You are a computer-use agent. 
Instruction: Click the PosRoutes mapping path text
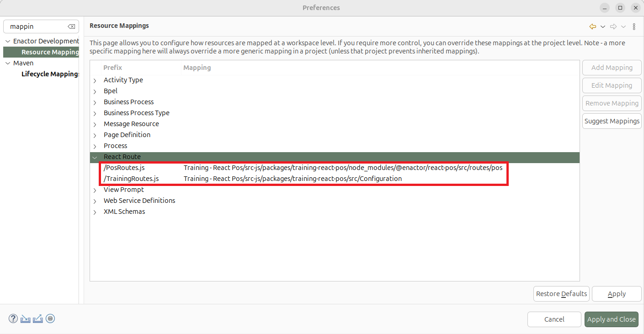(343, 168)
